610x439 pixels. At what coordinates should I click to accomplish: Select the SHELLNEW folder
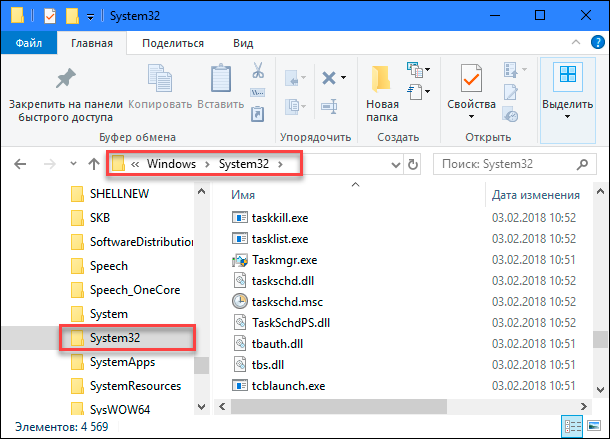(x=110, y=194)
